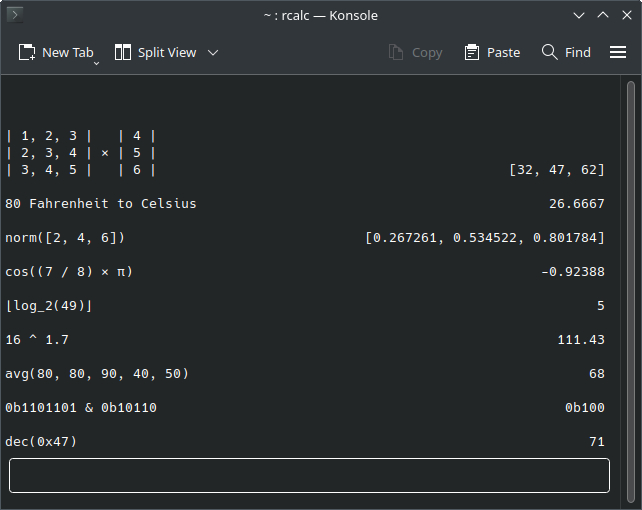Click the result 0b100

pyautogui.click(x=585, y=408)
